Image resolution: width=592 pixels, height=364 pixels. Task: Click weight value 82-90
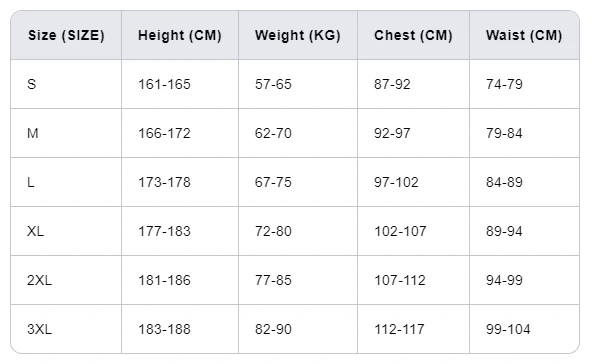(273, 329)
